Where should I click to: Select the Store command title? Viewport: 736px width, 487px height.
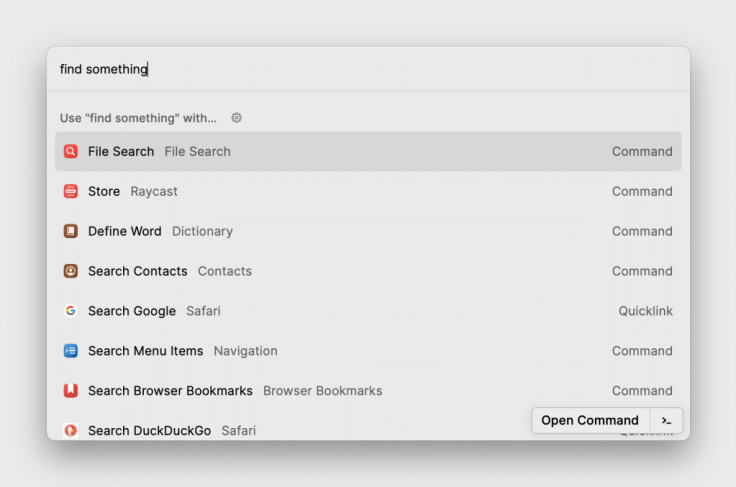(104, 191)
